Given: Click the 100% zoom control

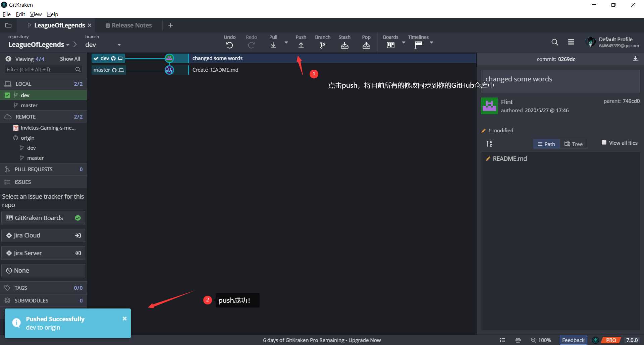Looking at the screenshot, I should tap(541, 340).
